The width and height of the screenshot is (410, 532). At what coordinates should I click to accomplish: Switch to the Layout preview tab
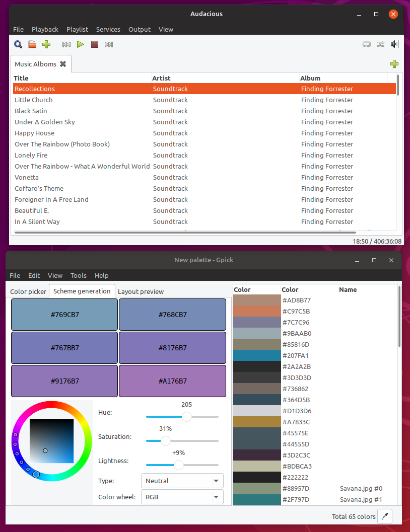[x=141, y=291]
